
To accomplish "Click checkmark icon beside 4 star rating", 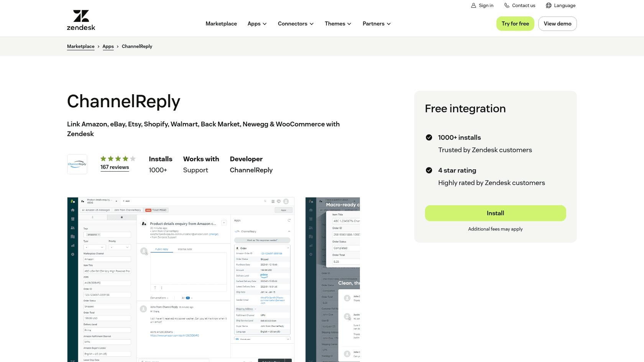I will click(429, 170).
